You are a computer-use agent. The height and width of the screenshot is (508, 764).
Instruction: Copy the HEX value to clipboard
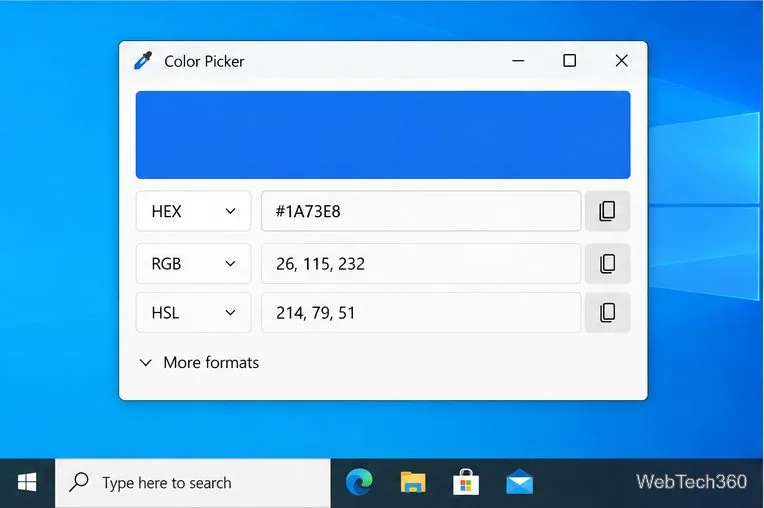click(x=607, y=211)
